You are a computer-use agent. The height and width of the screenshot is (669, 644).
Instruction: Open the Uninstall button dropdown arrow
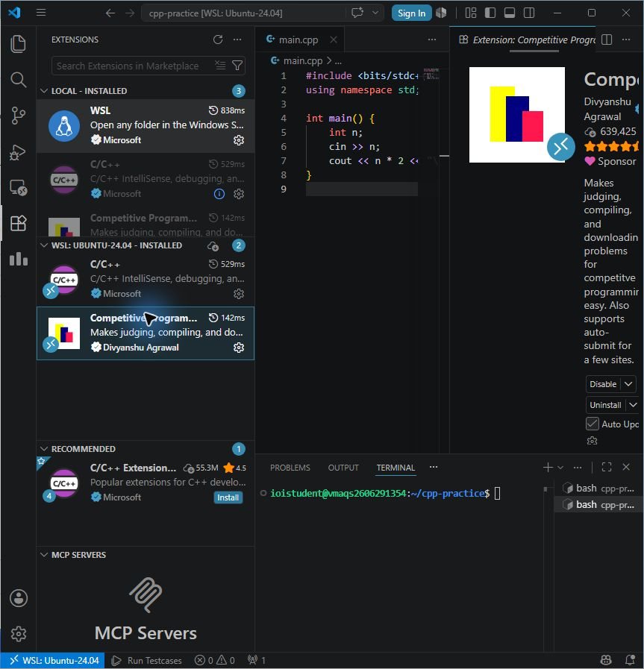click(x=633, y=405)
